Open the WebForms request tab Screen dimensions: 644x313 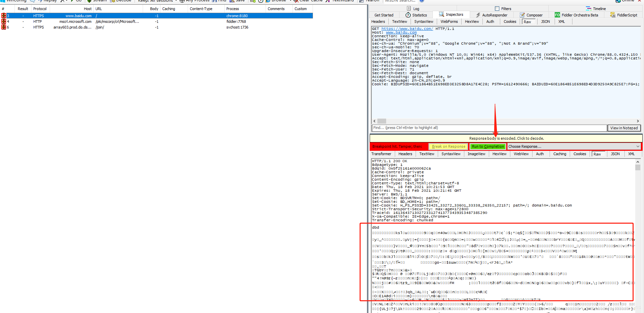(449, 21)
